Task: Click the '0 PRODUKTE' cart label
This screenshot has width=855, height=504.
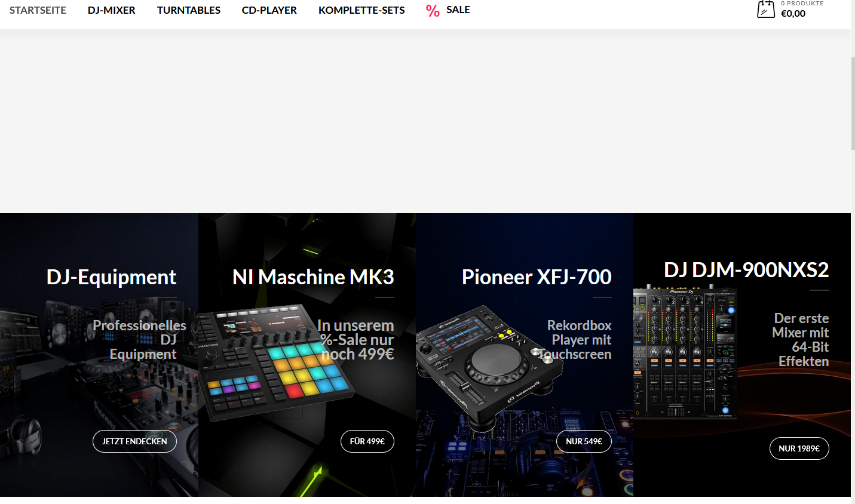Action: point(802,3)
